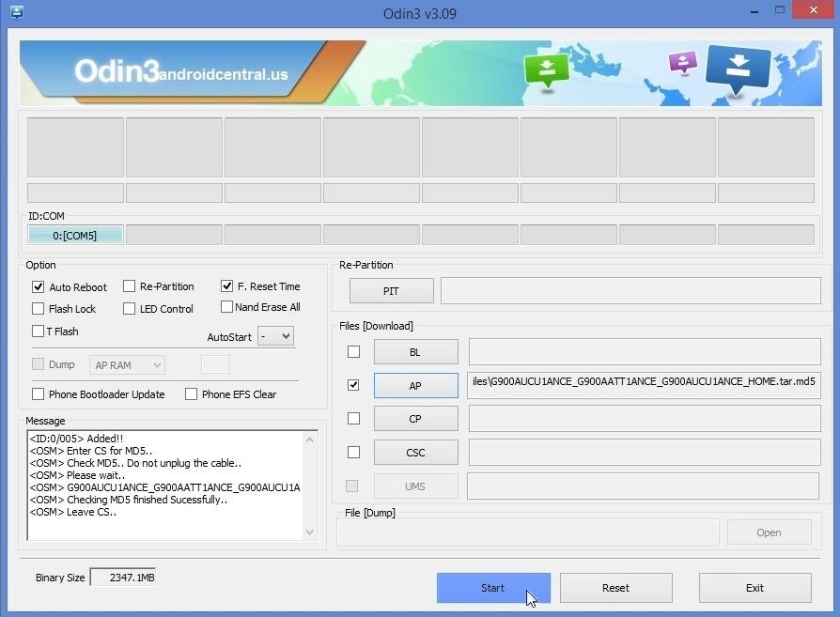Click the AP file button

pyautogui.click(x=415, y=386)
